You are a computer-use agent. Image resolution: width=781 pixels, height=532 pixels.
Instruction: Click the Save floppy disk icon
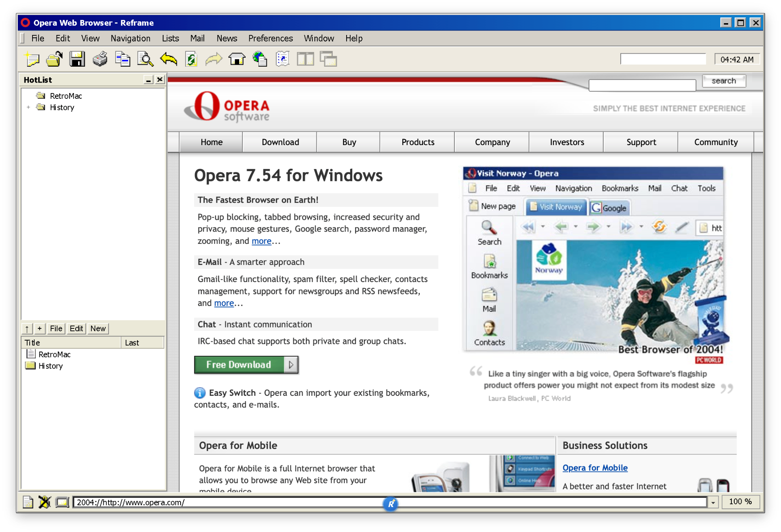coord(77,59)
